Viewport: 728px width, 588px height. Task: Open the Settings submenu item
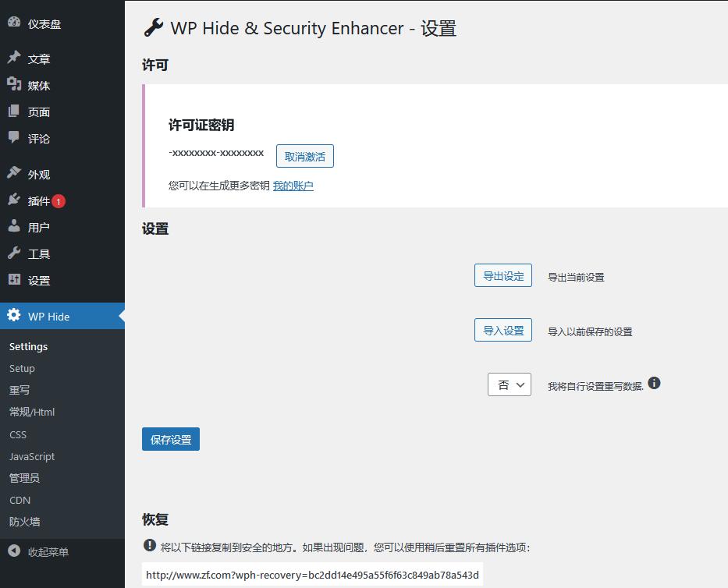click(x=28, y=347)
